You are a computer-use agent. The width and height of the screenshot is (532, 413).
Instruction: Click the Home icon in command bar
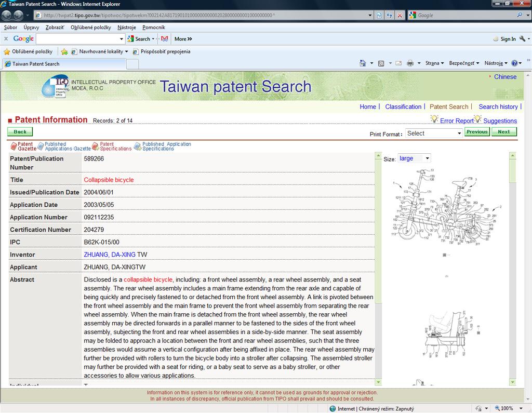(x=363, y=63)
